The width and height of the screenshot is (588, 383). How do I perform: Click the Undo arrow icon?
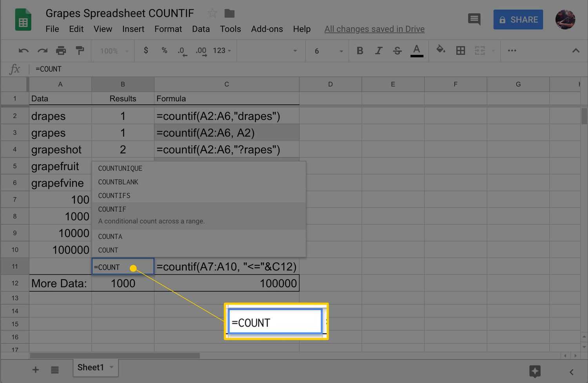[24, 51]
